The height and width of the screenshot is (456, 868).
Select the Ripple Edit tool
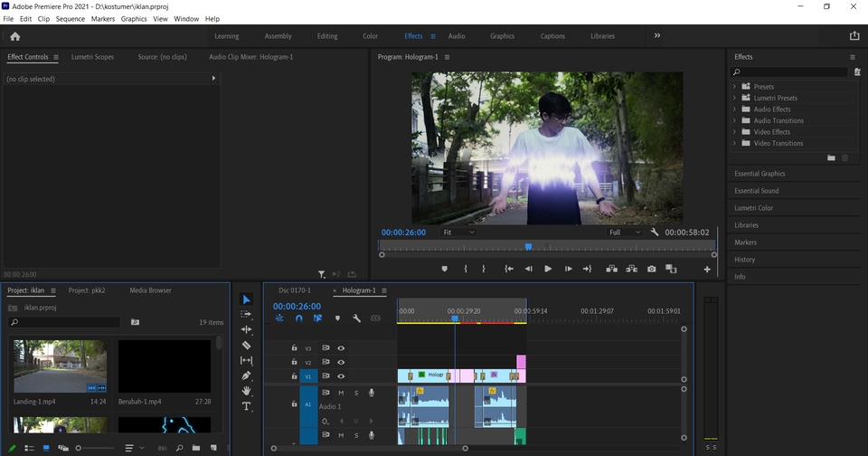(x=246, y=329)
